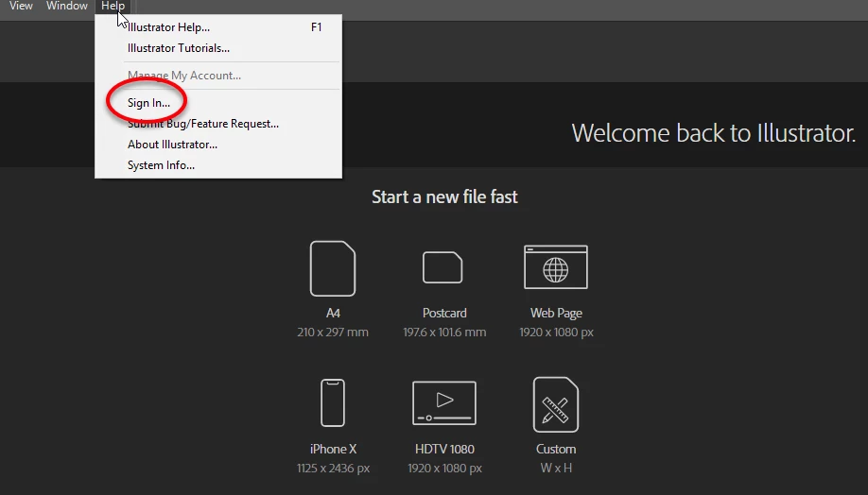Image resolution: width=868 pixels, height=495 pixels.
Task: Click the A4 preset label
Action: pyautogui.click(x=333, y=313)
